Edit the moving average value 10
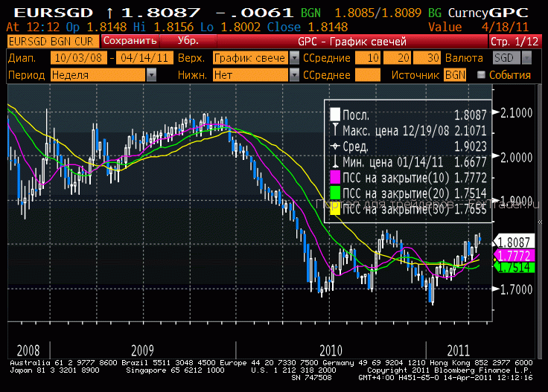The height and width of the screenshot is (392, 548). coord(368,58)
